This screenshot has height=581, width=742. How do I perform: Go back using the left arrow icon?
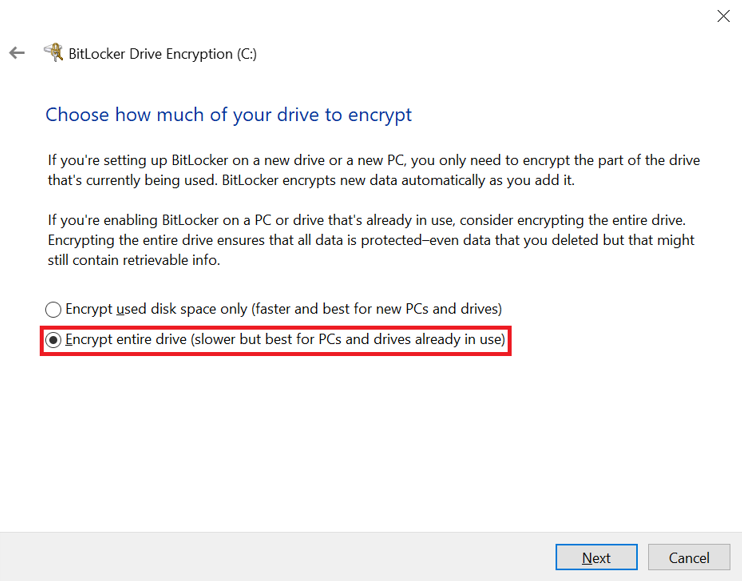(x=17, y=53)
